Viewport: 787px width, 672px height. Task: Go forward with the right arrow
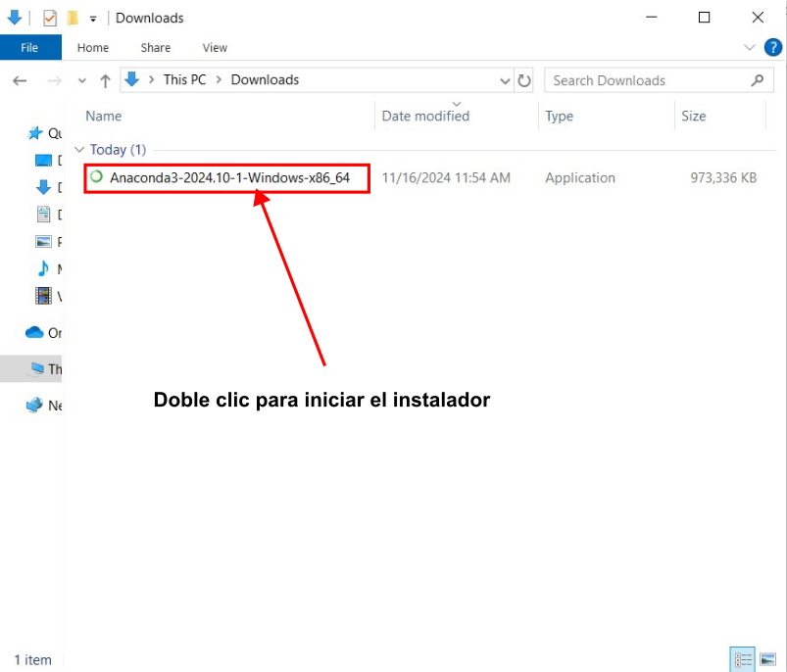pos(54,80)
